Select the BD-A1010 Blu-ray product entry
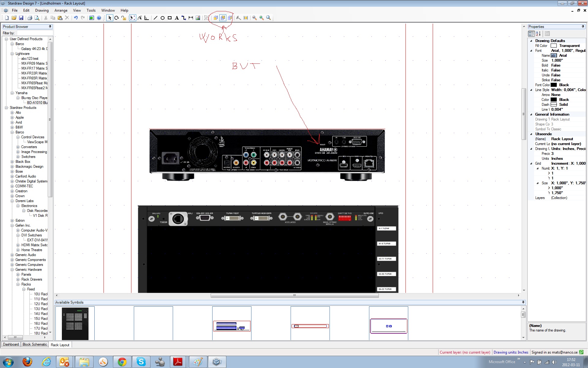588x368 pixels. [37, 103]
